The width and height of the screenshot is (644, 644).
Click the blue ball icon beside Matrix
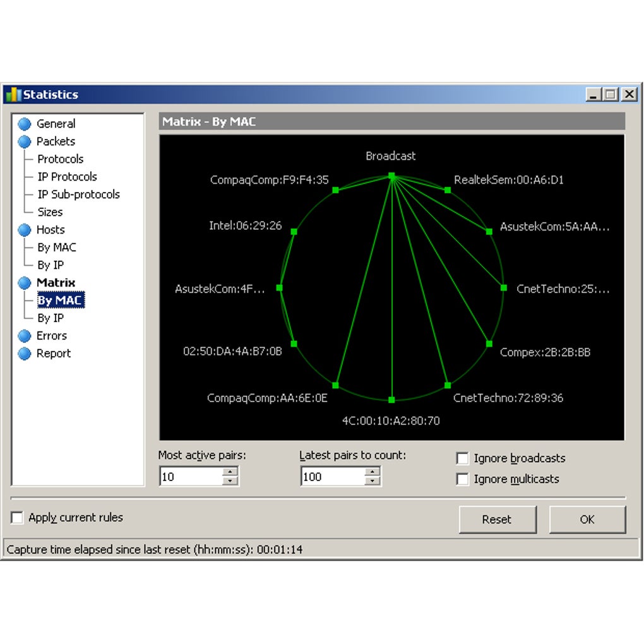pyautogui.click(x=24, y=283)
